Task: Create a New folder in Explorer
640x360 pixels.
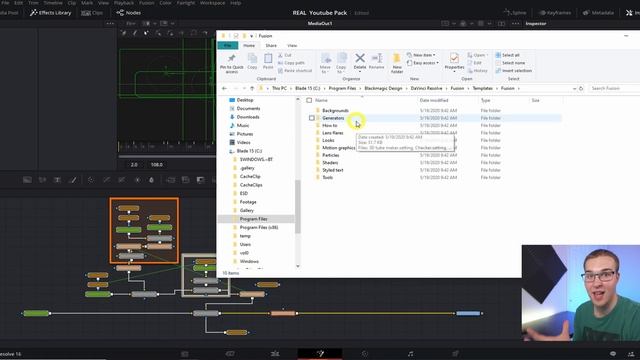Action: click(397, 64)
